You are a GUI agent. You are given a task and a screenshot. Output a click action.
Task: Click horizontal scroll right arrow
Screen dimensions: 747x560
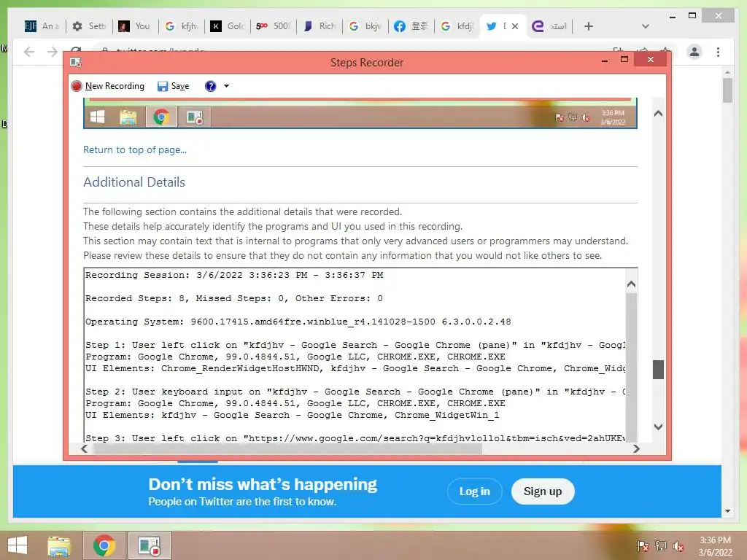pos(636,448)
